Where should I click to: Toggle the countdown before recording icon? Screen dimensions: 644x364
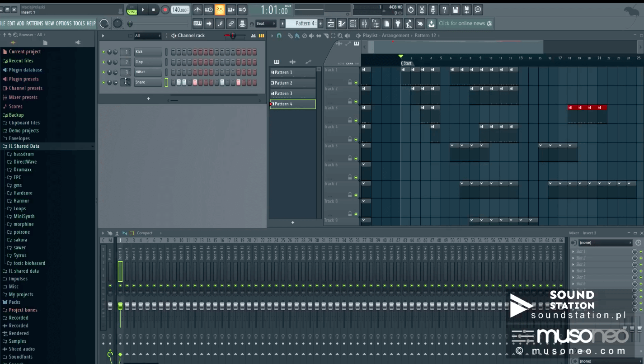coord(220,9)
